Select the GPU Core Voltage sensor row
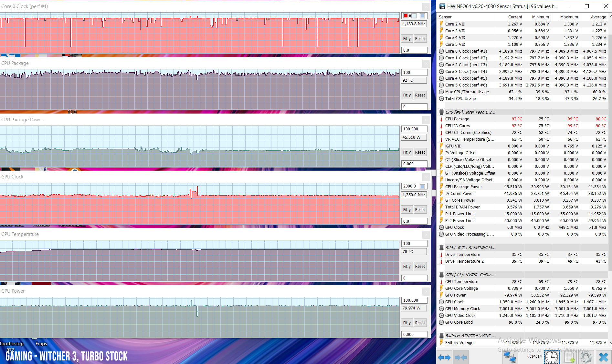Screen dimensions: 612x364 522,288
